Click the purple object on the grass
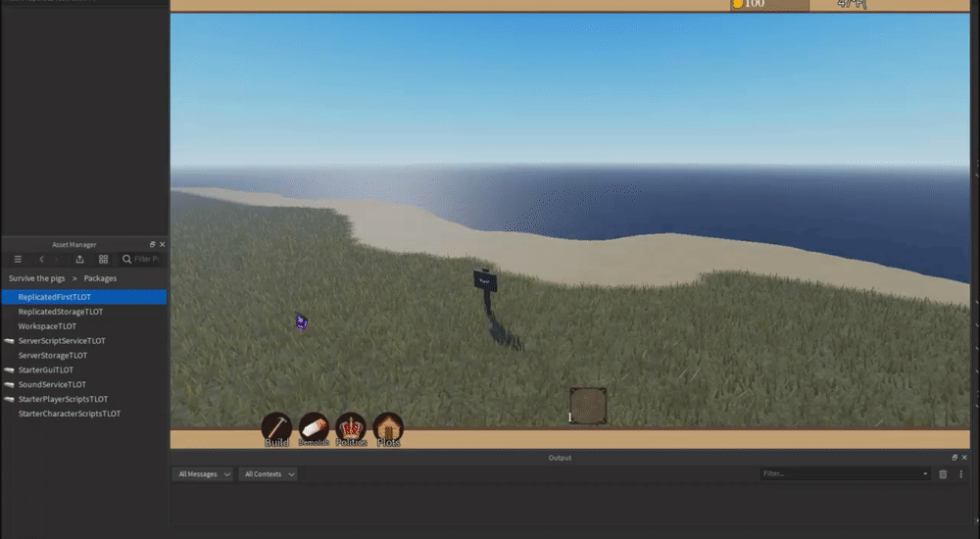Image resolution: width=980 pixels, height=539 pixels. [301, 321]
